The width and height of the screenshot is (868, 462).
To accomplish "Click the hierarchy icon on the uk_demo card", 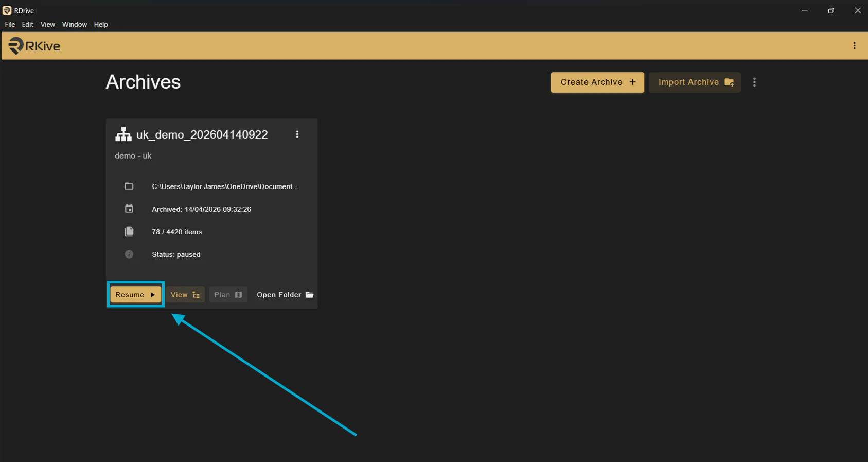I will coord(123,134).
